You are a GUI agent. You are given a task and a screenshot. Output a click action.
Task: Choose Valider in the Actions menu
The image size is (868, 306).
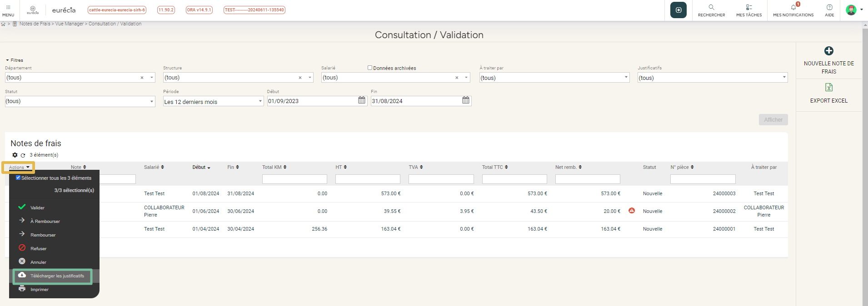37,207
